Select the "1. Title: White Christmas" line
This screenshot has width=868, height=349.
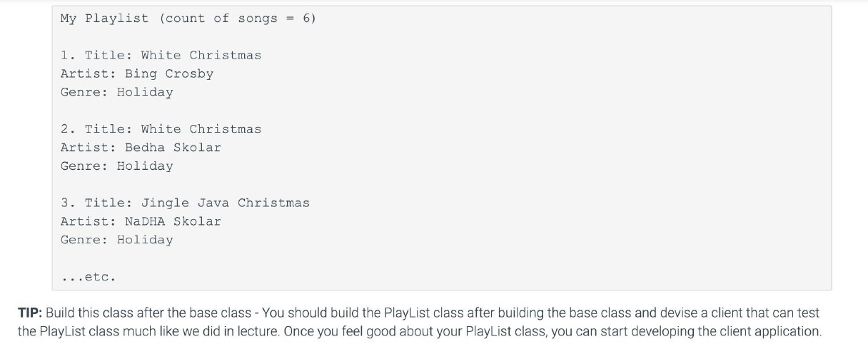161,56
